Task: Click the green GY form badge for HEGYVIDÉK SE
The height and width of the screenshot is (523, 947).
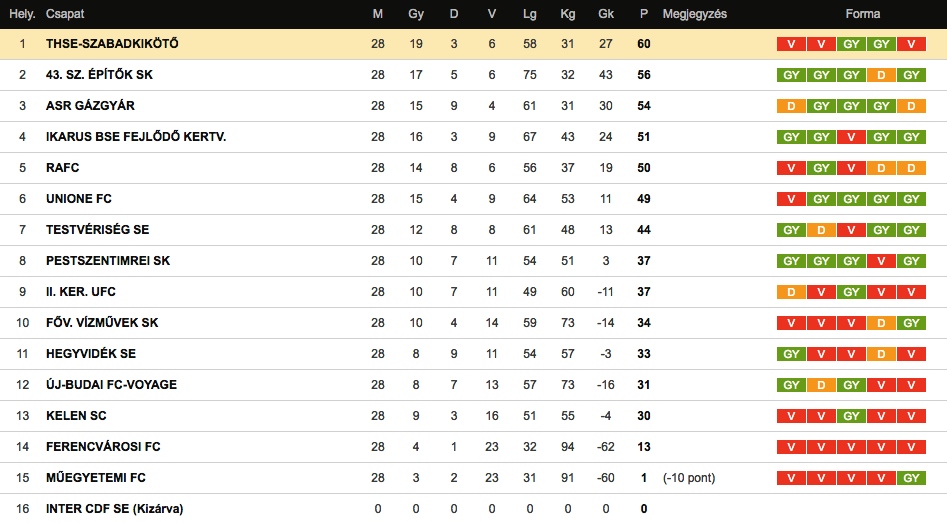Action: [791, 354]
